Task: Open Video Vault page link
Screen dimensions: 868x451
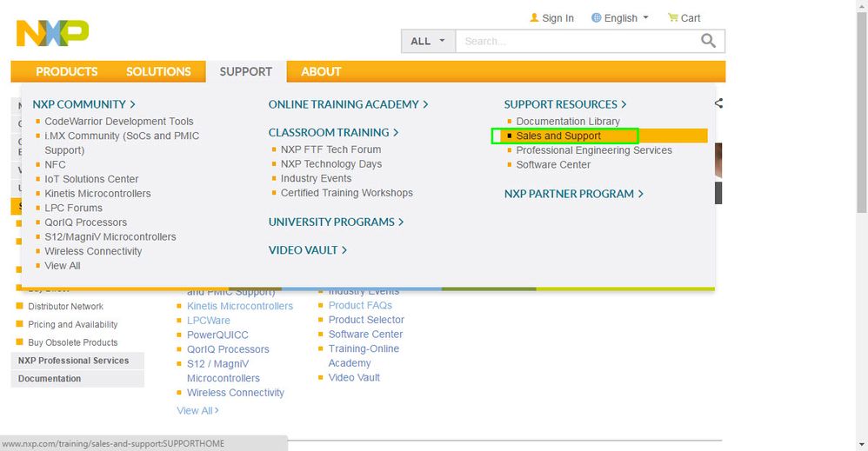Action: pos(354,377)
